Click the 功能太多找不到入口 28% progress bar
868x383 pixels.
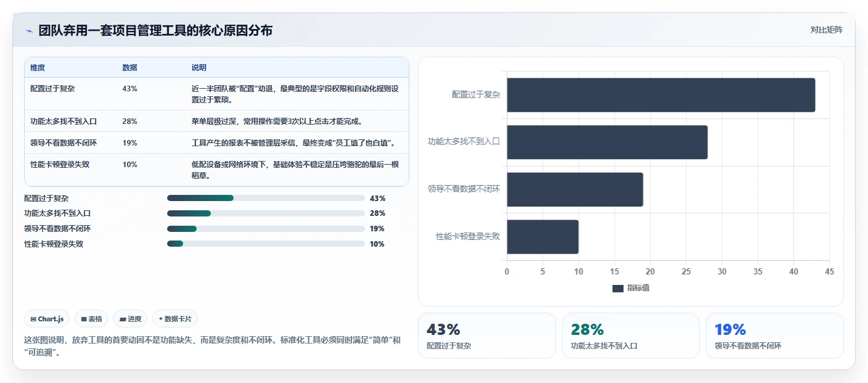pos(266,213)
